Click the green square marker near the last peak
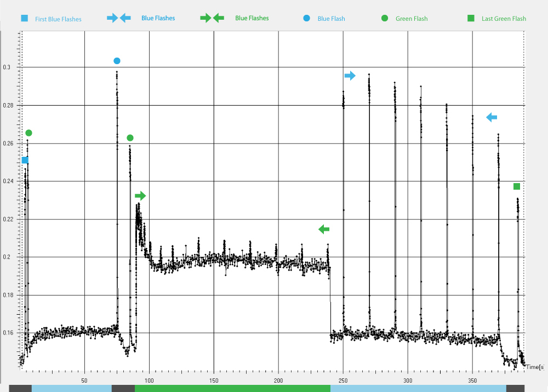This screenshot has width=548, height=392. coord(517,186)
